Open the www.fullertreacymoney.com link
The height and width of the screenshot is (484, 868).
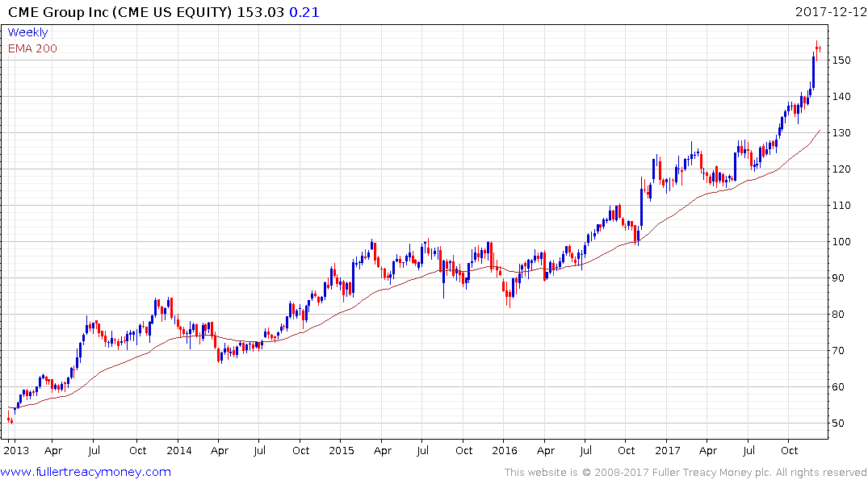pos(86,472)
